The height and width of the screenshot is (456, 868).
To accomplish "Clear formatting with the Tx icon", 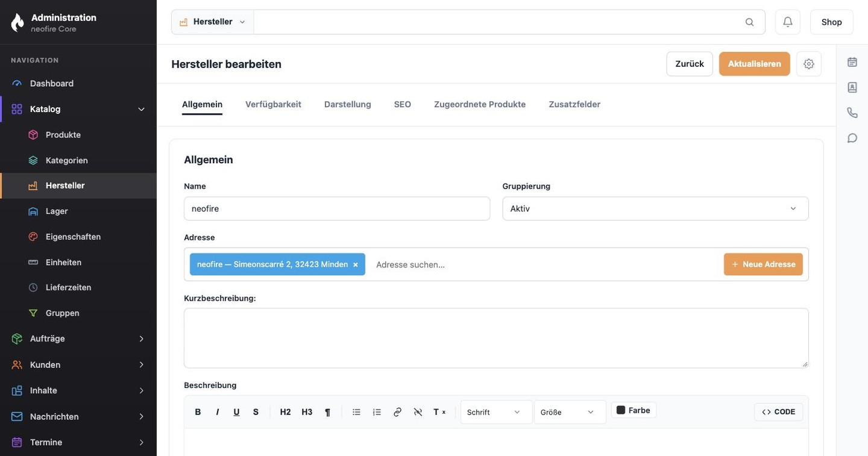I will [439, 412].
